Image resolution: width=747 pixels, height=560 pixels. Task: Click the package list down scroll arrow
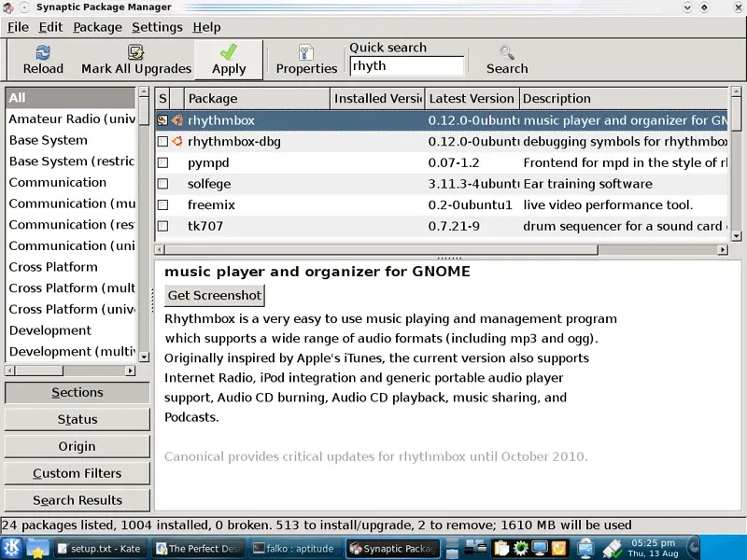coord(736,236)
